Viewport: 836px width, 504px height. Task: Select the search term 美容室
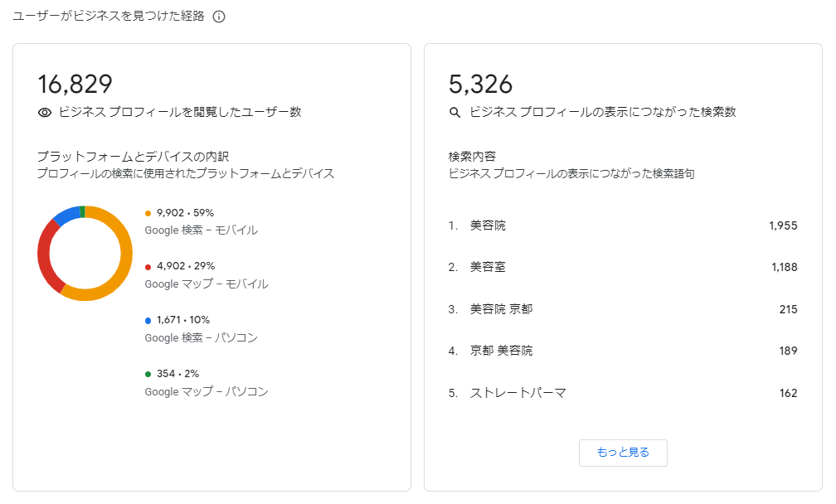click(488, 267)
